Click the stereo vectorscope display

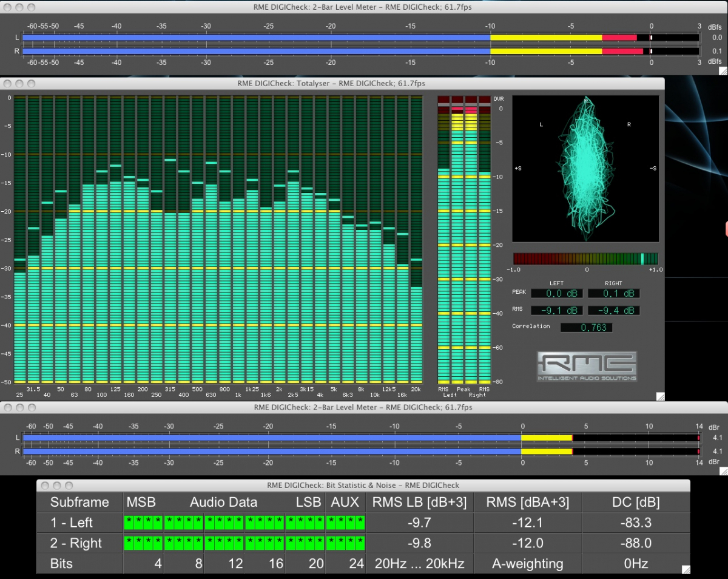tap(585, 168)
